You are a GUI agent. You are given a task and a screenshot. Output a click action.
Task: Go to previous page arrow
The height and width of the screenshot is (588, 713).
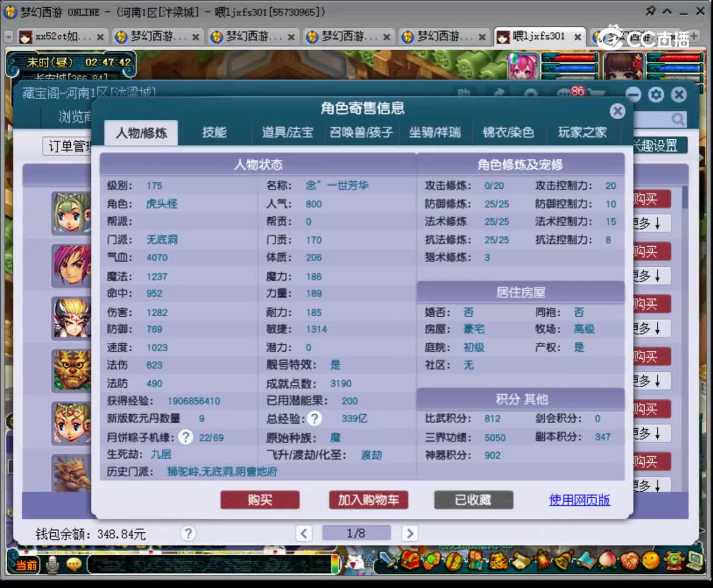point(304,533)
